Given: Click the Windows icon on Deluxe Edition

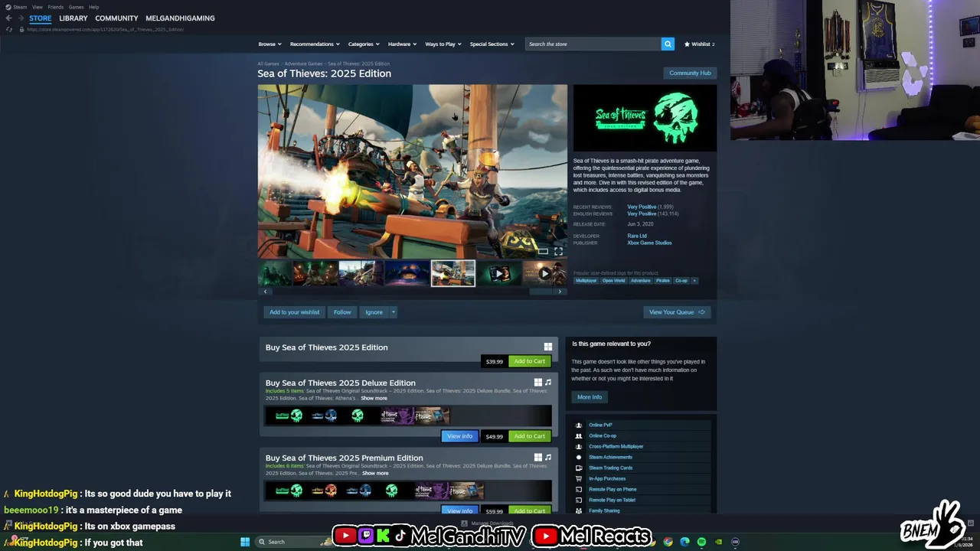Looking at the screenshot, I should 537,382.
